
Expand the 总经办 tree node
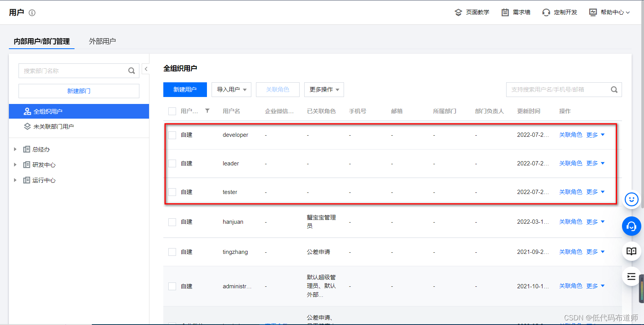pyautogui.click(x=15, y=149)
